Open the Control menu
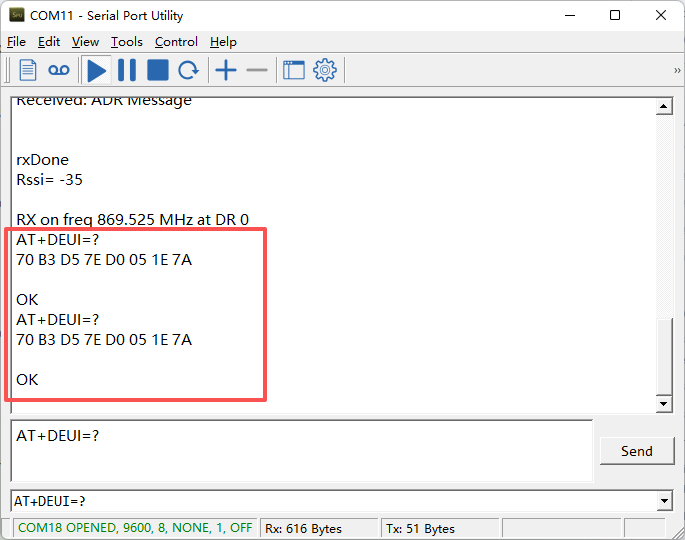The height and width of the screenshot is (540, 685). tap(176, 42)
